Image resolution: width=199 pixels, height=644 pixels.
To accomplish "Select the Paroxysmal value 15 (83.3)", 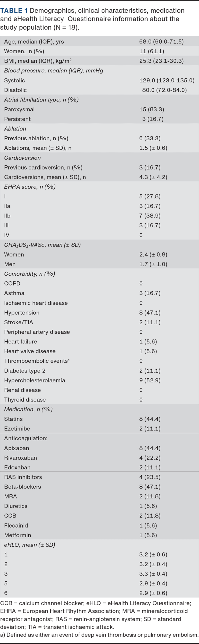I will click(x=152, y=109).
